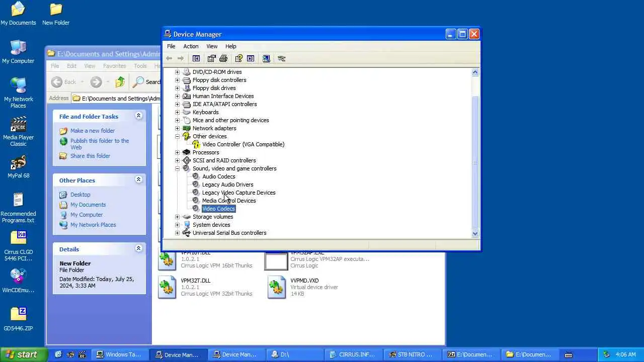Viewport: 644px width, 362px height.
Task: Open Properties from Device Manager toolbar
Action: (212, 58)
